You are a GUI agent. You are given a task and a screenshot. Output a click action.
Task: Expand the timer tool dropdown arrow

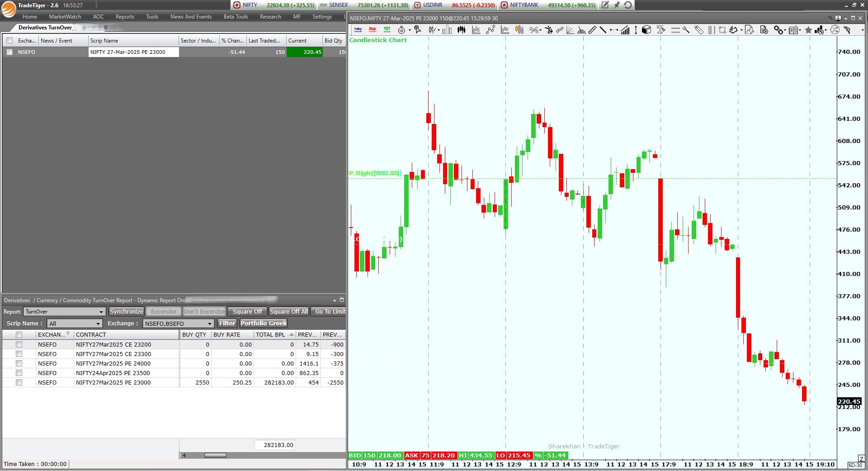(409, 30)
